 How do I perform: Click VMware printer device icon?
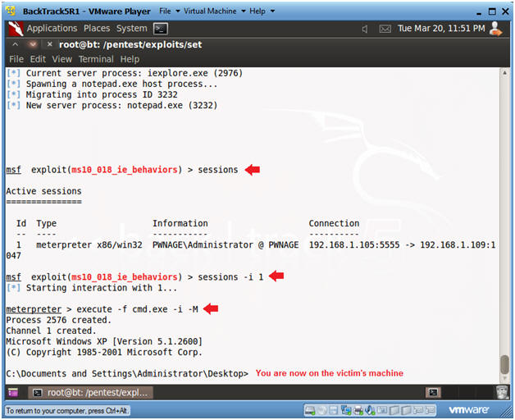[358, 410]
